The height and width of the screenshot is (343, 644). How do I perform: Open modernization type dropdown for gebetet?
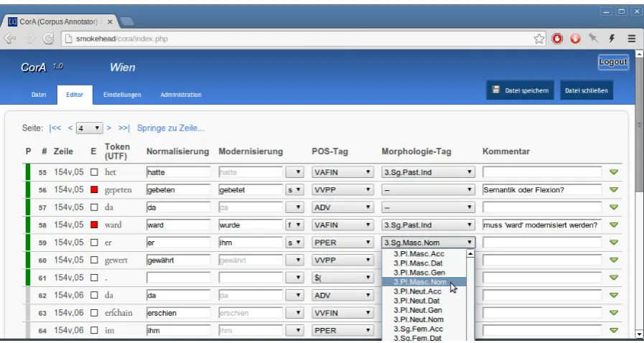point(294,190)
